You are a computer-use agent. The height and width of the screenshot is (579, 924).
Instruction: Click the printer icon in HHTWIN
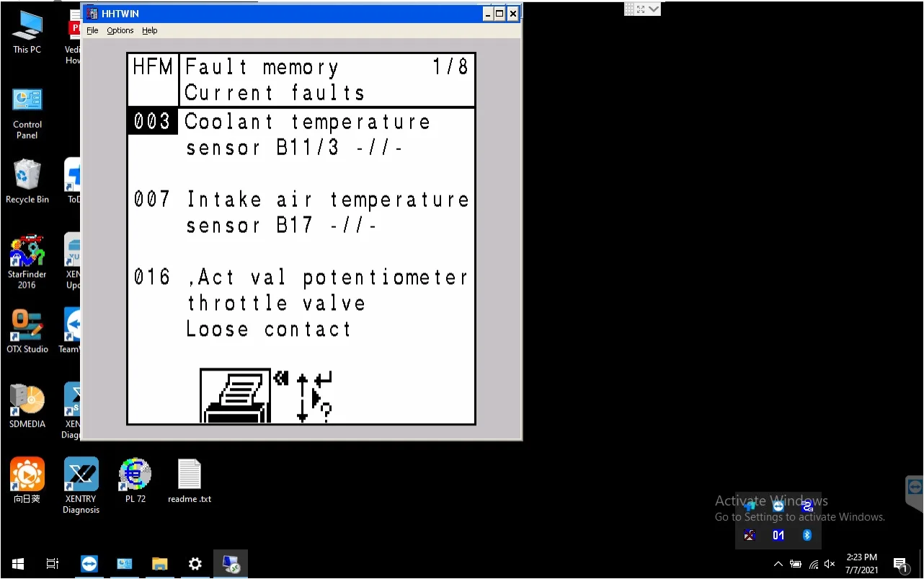[235, 395]
